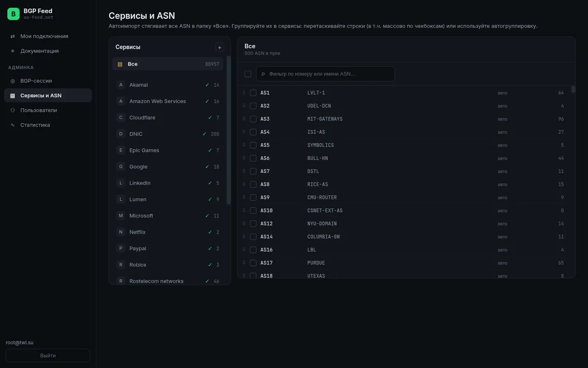Click the AS16 number cell
The height and width of the screenshot is (368, 588).
[x=266, y=250]
